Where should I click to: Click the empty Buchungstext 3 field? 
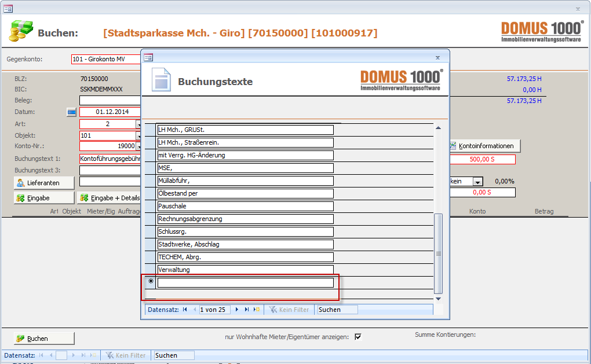110,170
